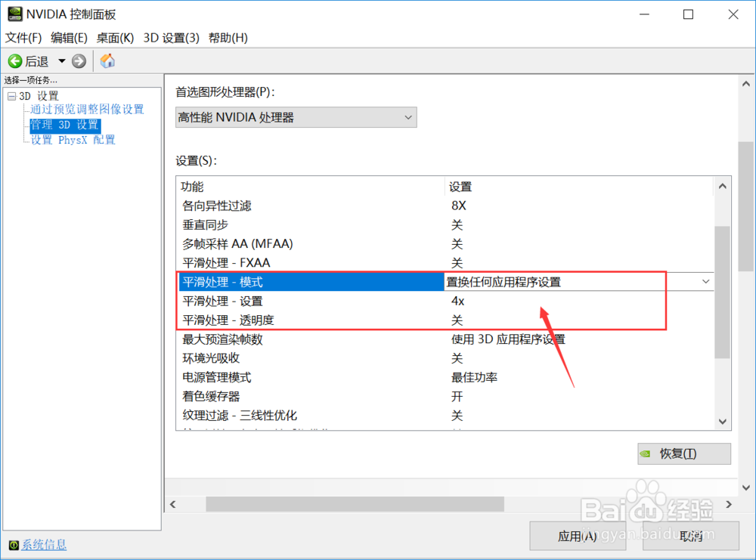Select 设置 PhysX 配置 tree item

[x=73, y=141]
